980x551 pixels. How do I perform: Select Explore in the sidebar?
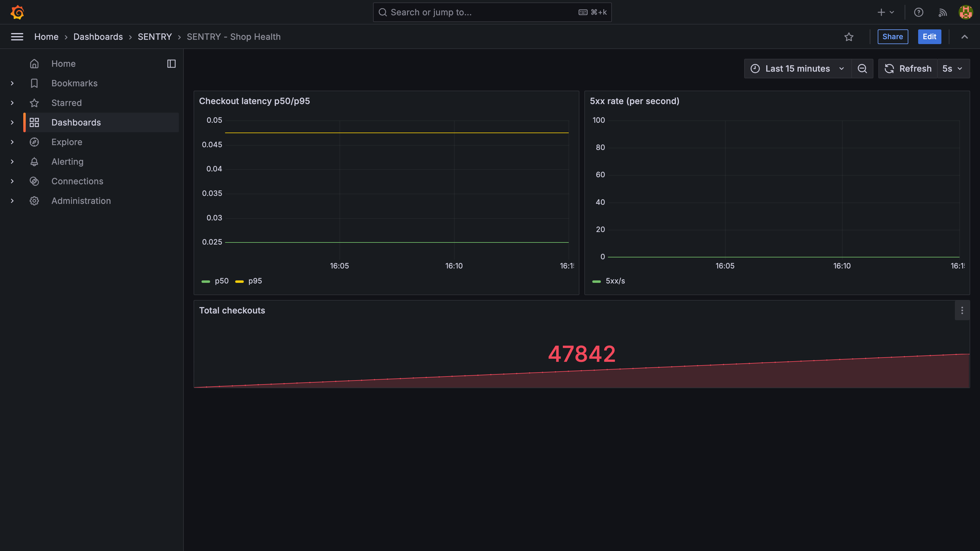coord(66,142)
